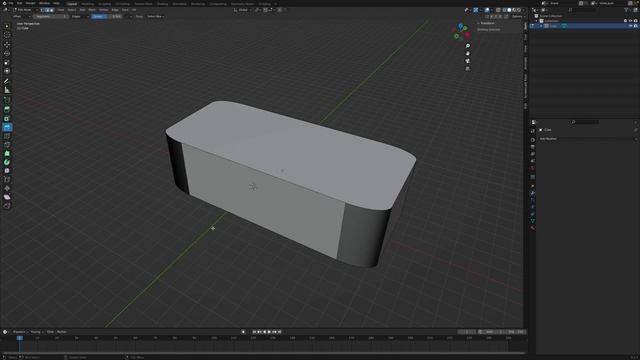Toggle X-ray view in viewport header
The image size is (640, 360).
click(498, 10)
